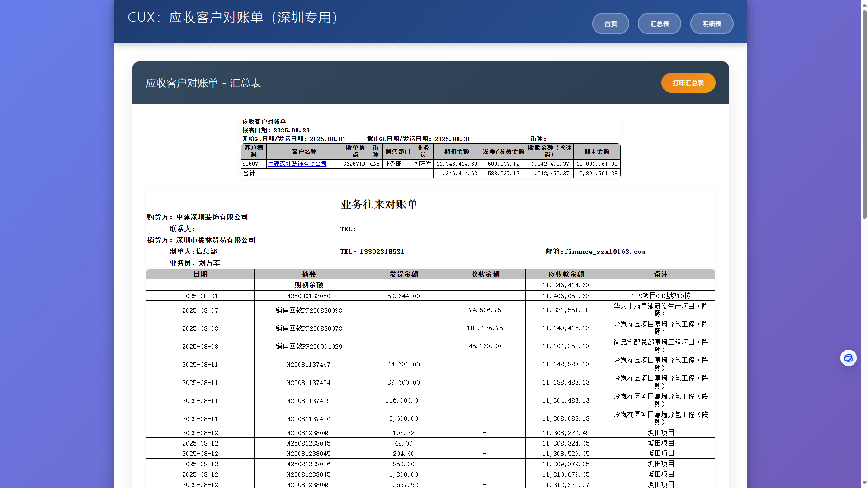868x488 pixels.
Task: Select shipping amount 59,644.00
Action: click(403, 296)
